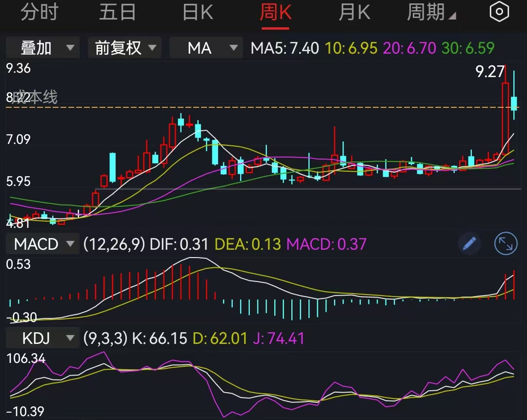Open the MA indicator selector
The height and width of the screenshot is (420, 527).
tap(206, 48)
